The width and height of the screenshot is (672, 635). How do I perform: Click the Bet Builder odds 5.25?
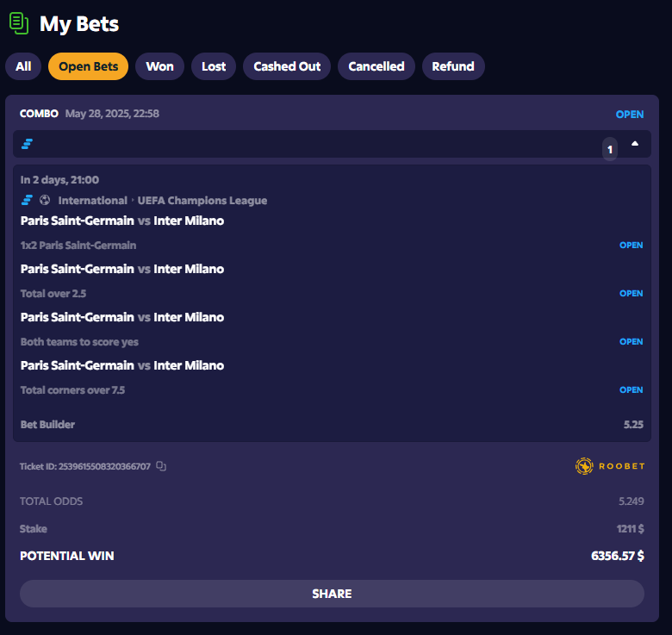point(633,425)
